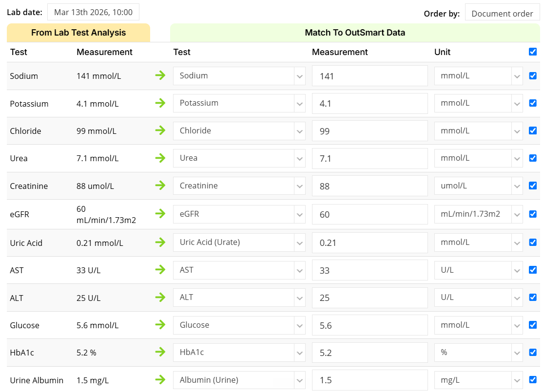Viewport: 544px width, 392px height.
Task: Open the Potassium test dropdown
Action: pos(239,103)
